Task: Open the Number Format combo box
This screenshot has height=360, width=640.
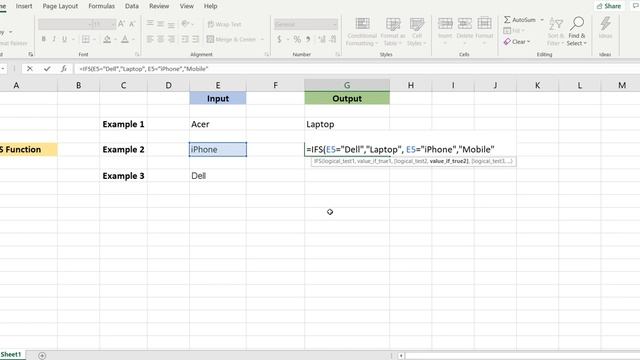Action: click(x=306, y=24)
